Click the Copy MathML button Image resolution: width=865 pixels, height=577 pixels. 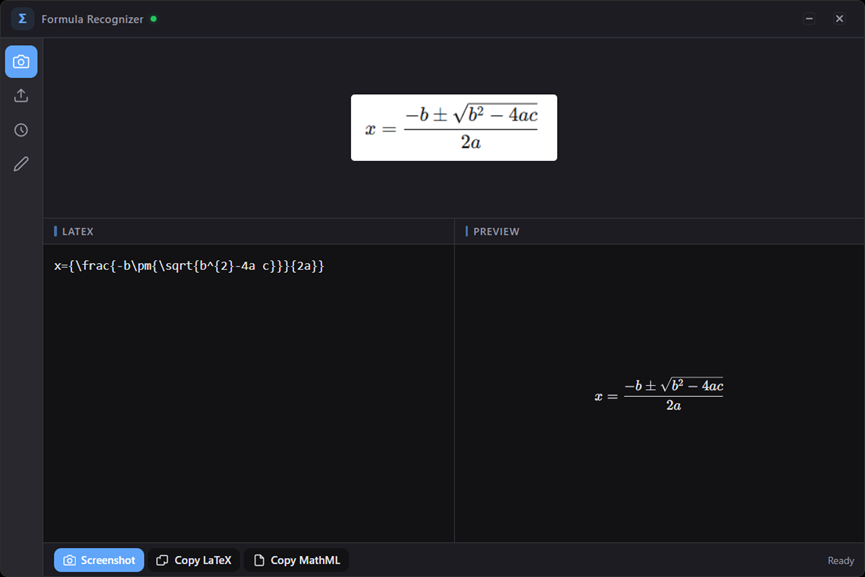point(296,560)
